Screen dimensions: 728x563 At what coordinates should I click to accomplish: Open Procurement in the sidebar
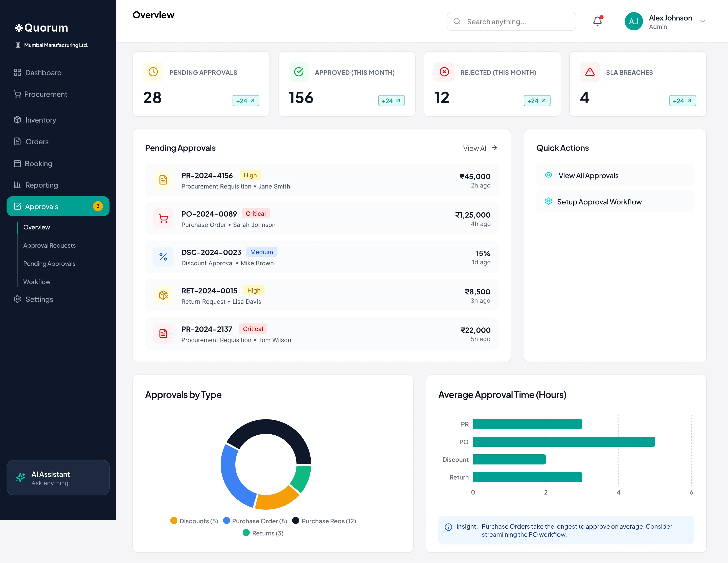point(58,94)
